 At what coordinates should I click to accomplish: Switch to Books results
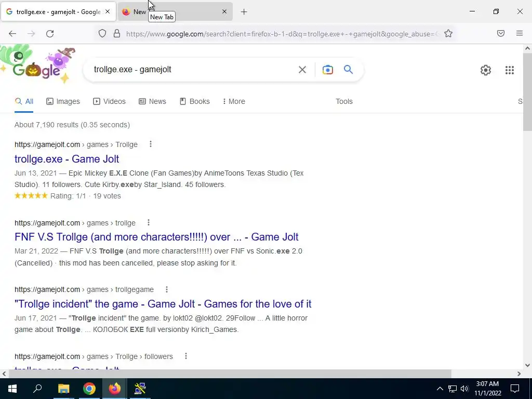[194, 101]
